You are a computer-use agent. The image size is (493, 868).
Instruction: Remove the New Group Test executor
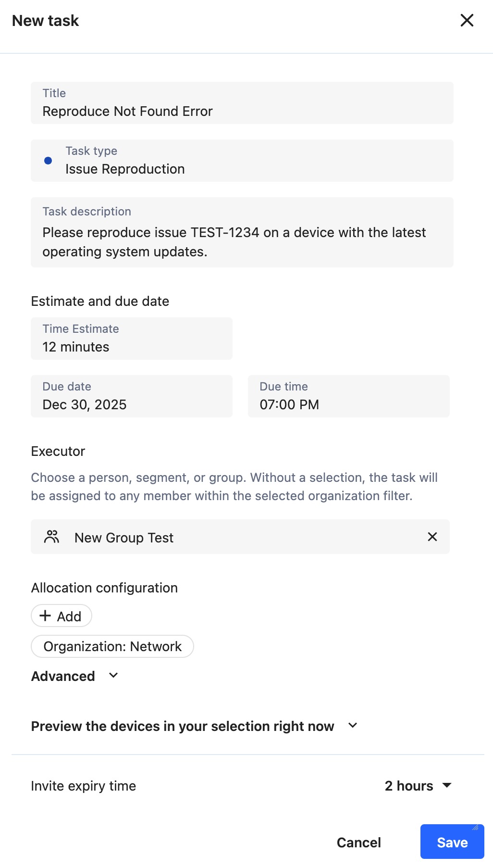pyautogui.click(x=431, y=537)
